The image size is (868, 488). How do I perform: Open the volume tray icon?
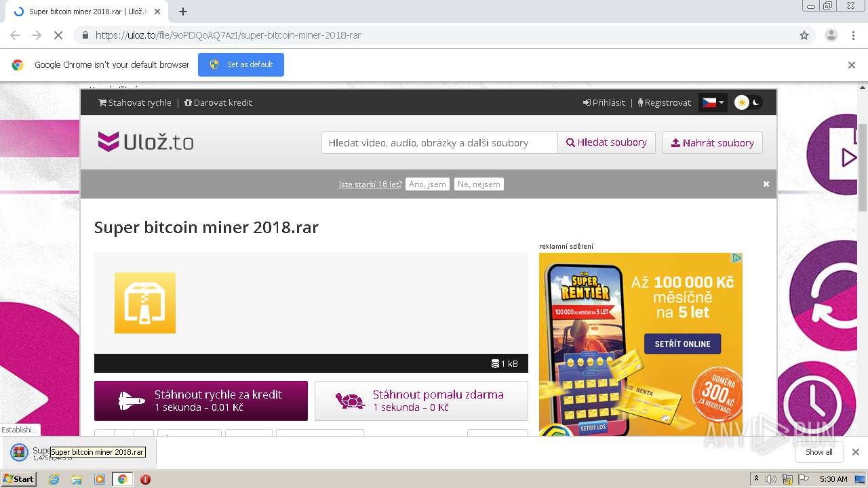(x=772, y=479)
